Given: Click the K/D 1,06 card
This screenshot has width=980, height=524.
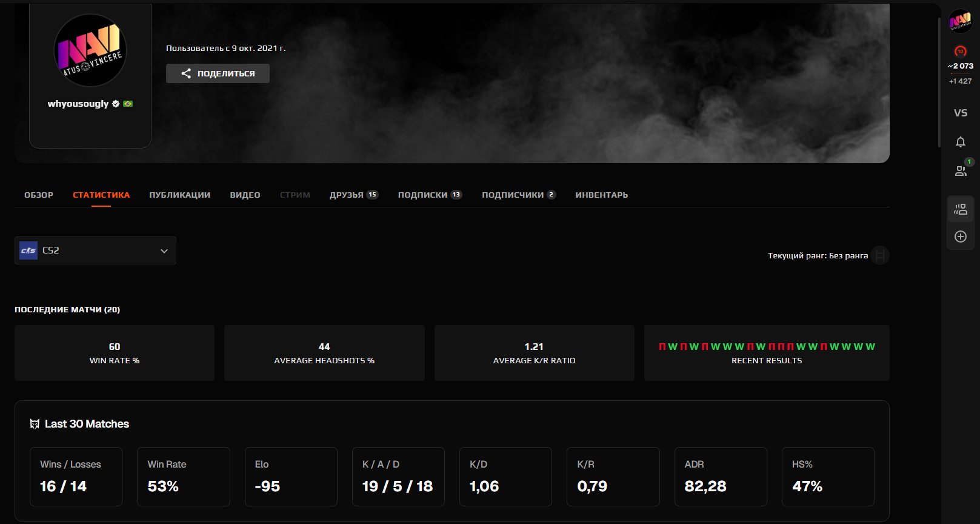Looking at the screenshot, I should point(505,477).
